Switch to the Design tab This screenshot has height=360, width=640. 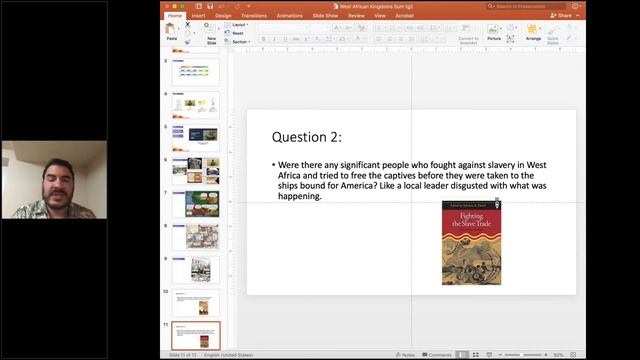(x=223, y=16)
